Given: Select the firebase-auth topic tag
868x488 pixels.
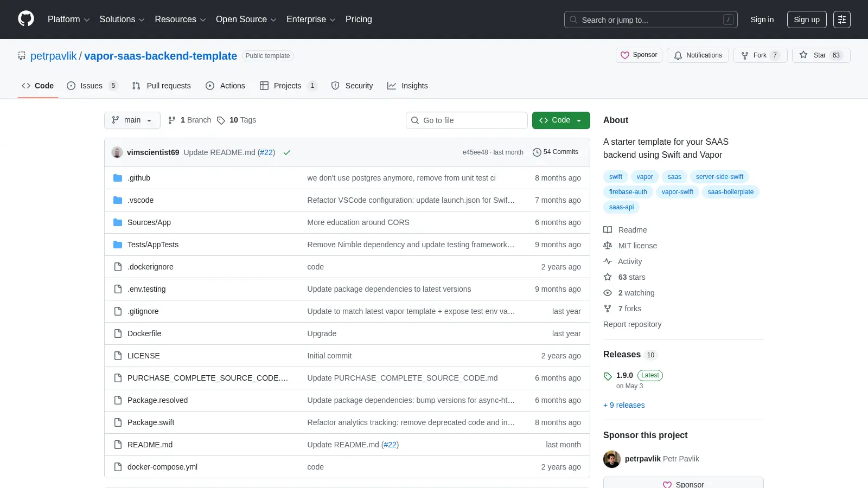Looking at the screenshot, I should pyautogui.click(x=628, y=192).
